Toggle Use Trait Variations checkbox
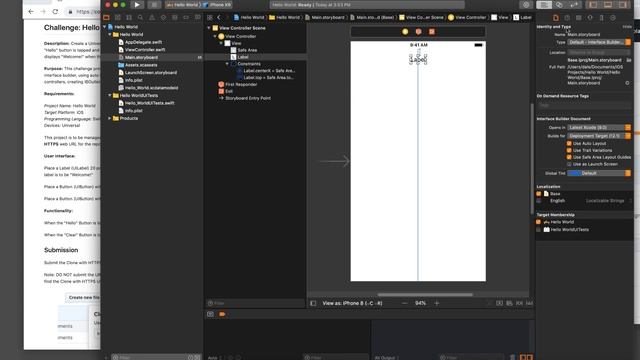 [x=569, y=150]
